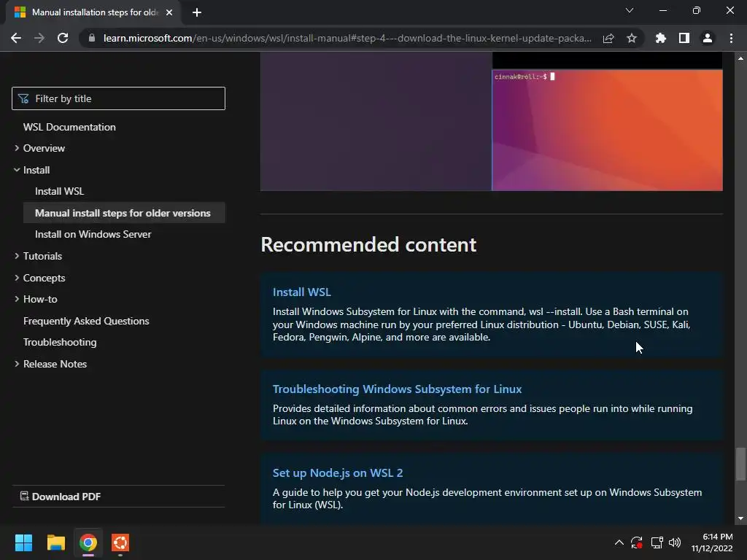Screen dimensions: 747x560
Task: Click the address bar URL
Action: click(x=347, y=38)
